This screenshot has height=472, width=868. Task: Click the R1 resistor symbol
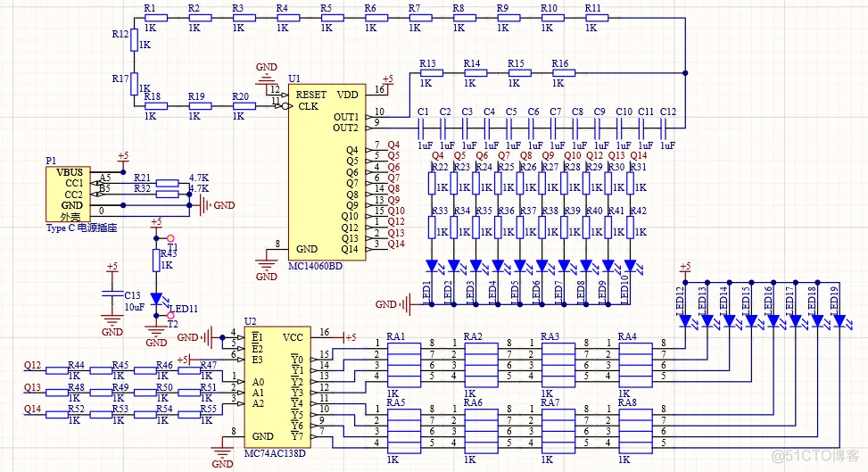156,18
